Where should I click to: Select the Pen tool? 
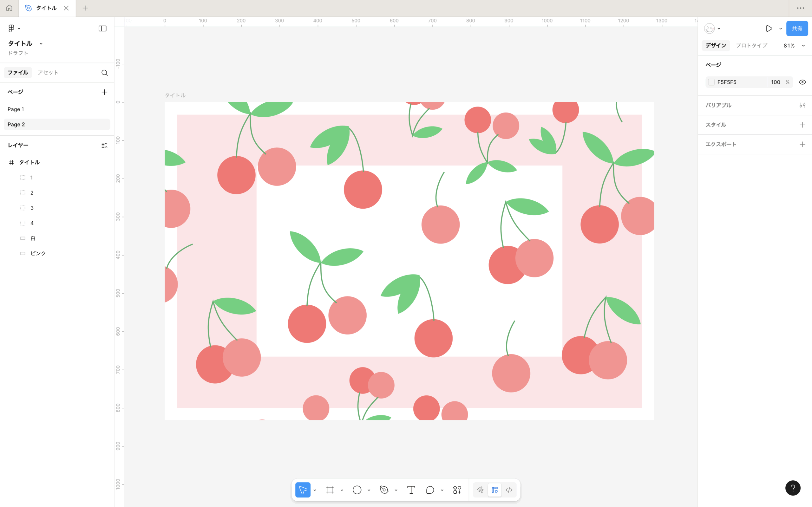(384, 490)
